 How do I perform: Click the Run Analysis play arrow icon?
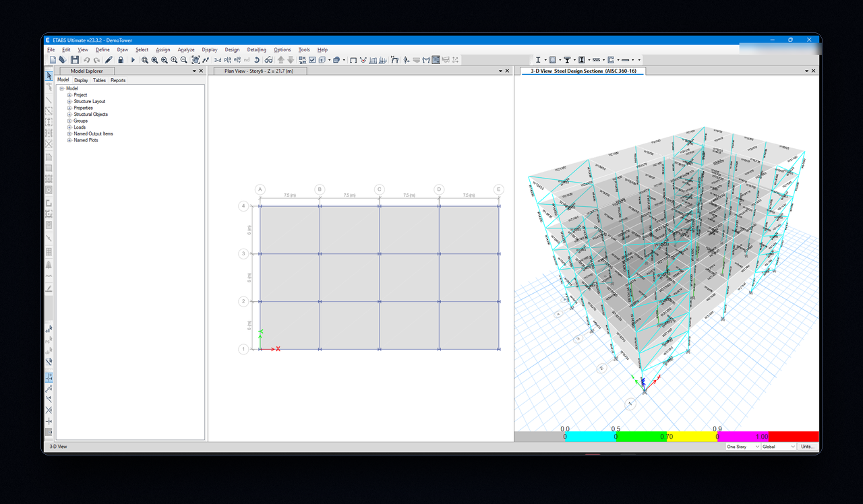pyautogui.click(x=133, y=60)
